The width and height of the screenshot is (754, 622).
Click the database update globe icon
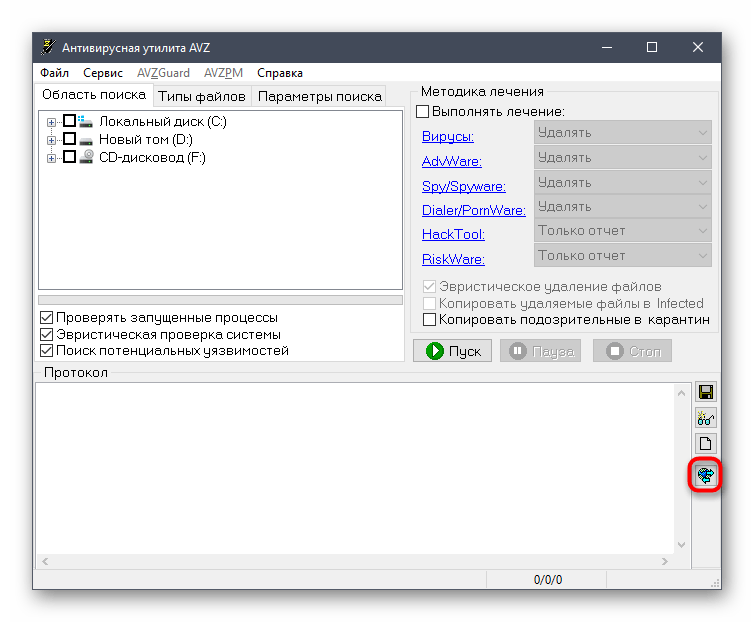pyautogui.click(x=705, y=475)
